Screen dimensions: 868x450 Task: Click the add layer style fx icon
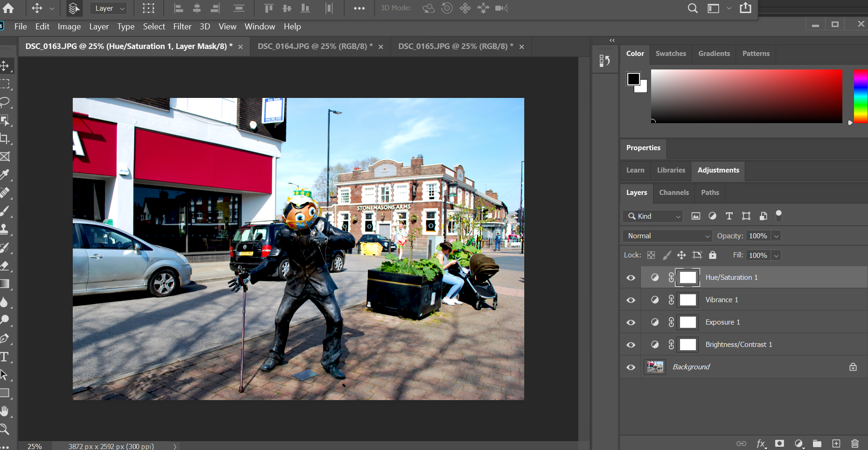tap(760, 443)
